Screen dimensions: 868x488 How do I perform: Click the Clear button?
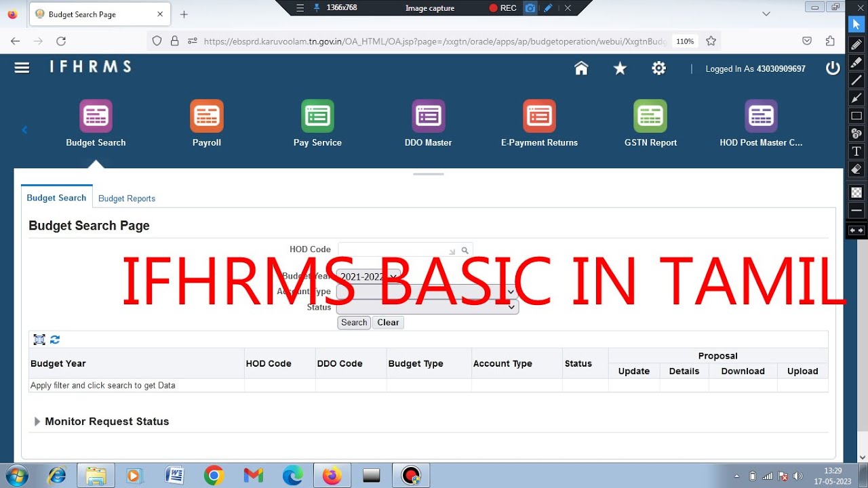[388, 323]
